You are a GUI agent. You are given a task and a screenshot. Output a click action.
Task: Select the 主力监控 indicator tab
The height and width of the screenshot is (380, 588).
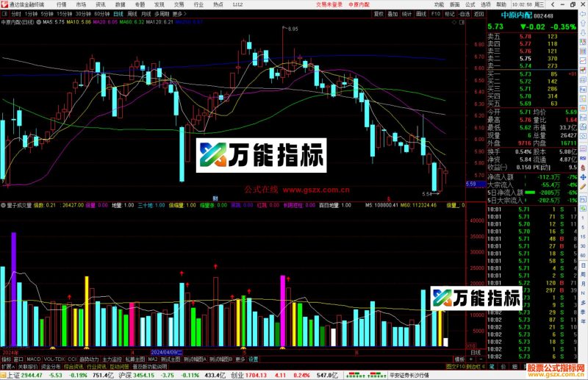click(x=112, y=359)
